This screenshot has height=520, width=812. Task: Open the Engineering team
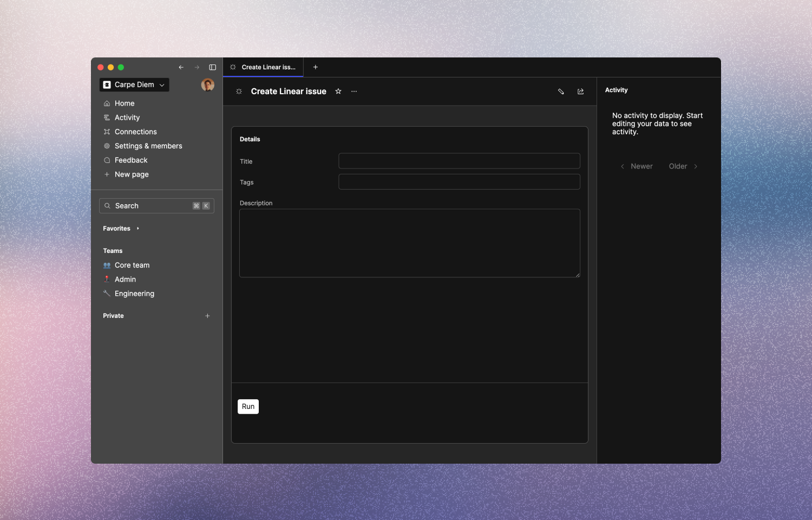(x=134, y=294)
